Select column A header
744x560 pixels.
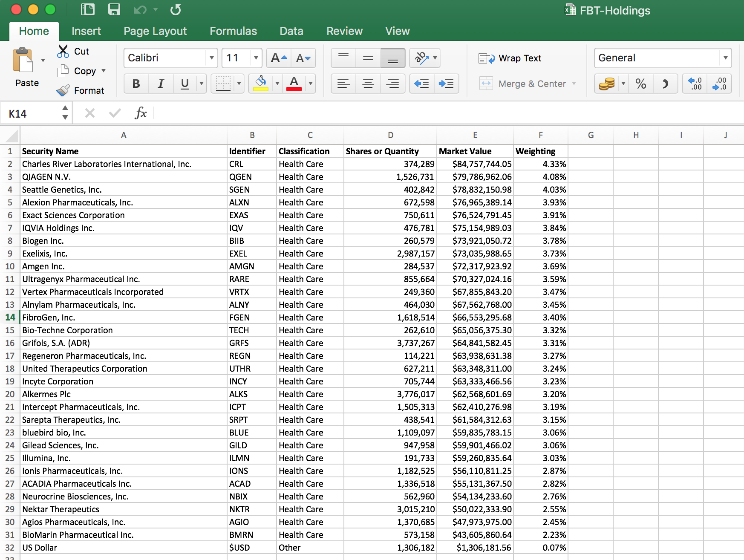click(124, 136)
